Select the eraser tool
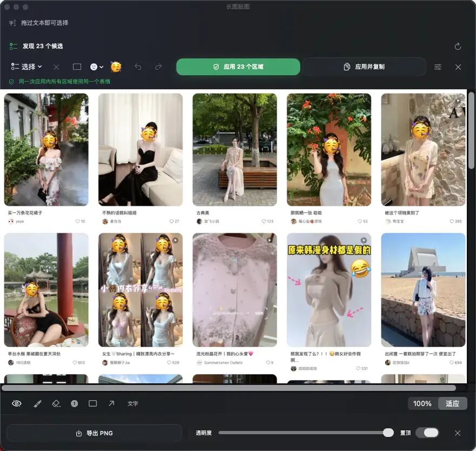This screenshot has width=476, height=451. (x=56, y=403)
